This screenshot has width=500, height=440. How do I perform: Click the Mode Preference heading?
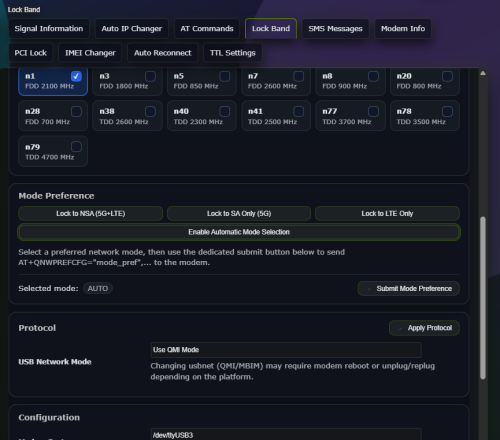(x=56, y=196)
